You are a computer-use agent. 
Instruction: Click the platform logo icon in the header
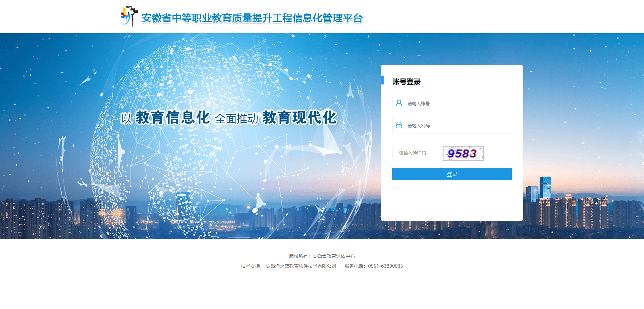(x=129, y=16)
